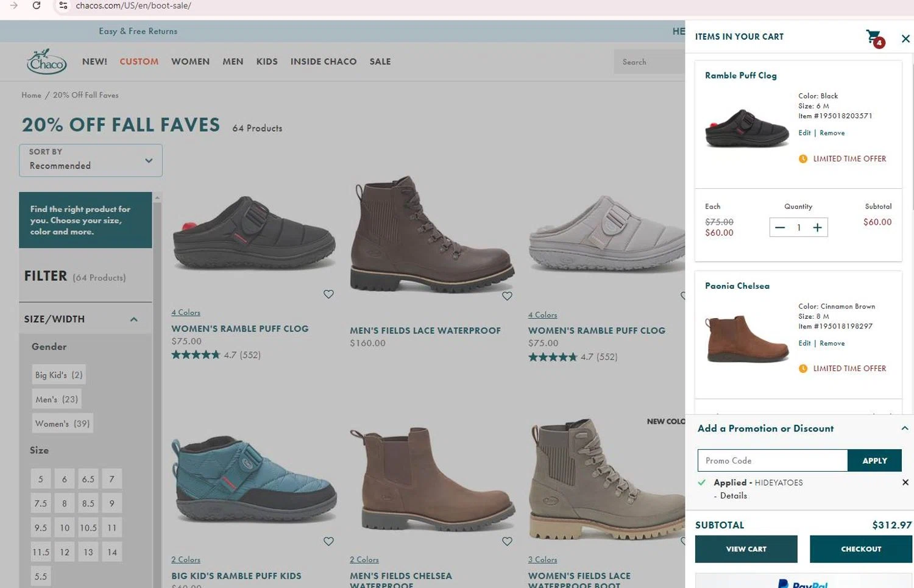Toggle Women's (39) gender filter

point(62,423)
